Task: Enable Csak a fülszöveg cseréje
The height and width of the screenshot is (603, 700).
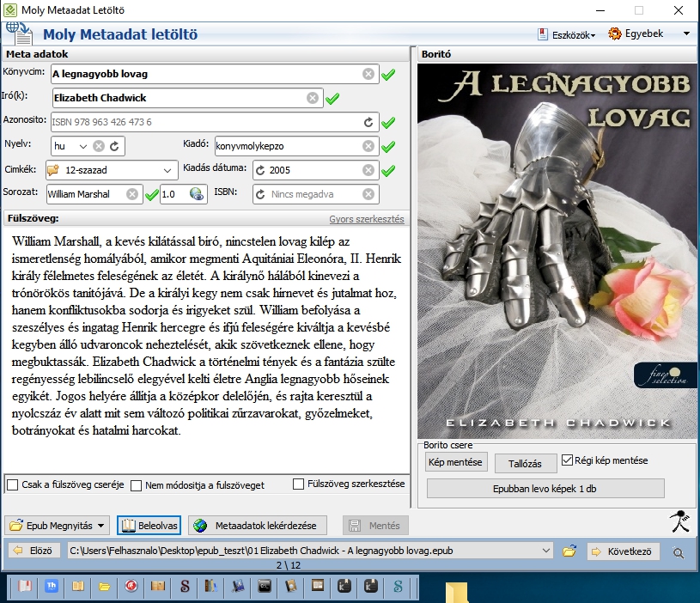Action: point(13,484)
